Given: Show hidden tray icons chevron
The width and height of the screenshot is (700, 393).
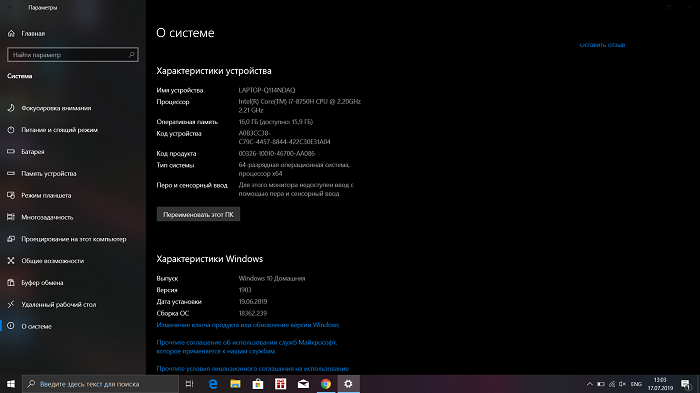Looking at the screenshot, I should click(x=590, y=384).
